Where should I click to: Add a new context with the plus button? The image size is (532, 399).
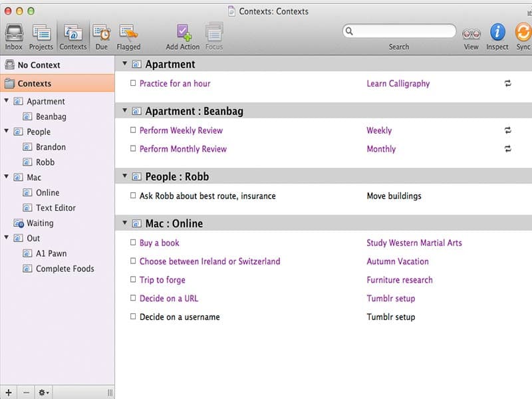pyautogui.click(x=8, y=392)
